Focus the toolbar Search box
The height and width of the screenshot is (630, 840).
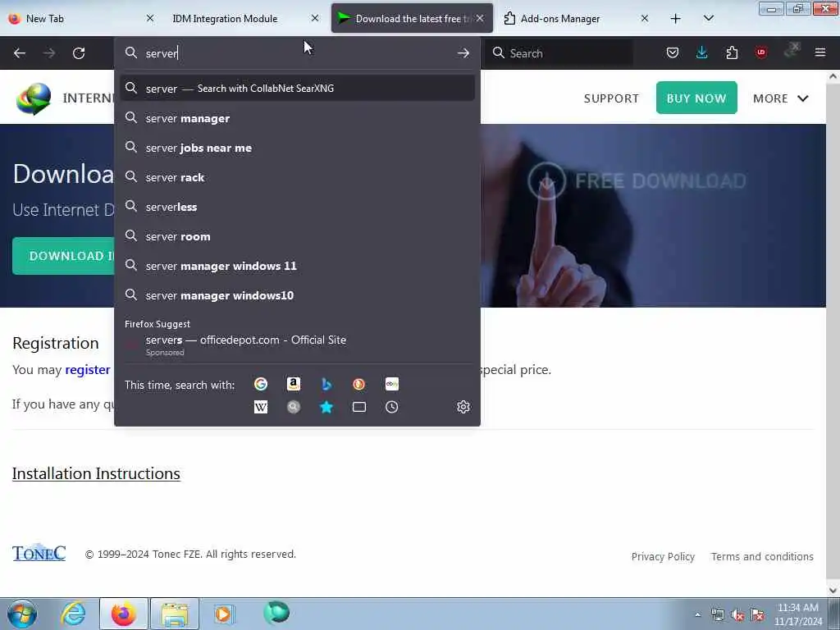click(x=559, y=53)
